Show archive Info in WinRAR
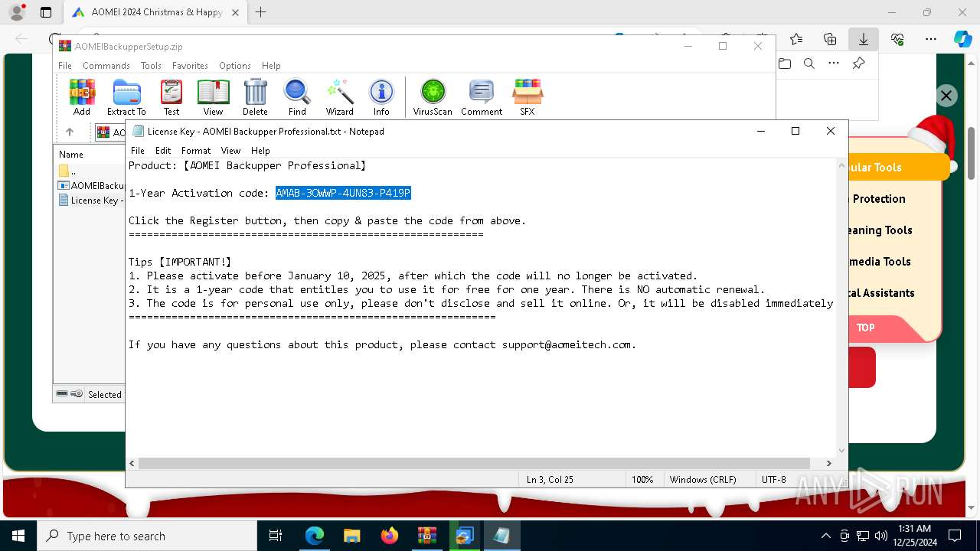 click(381, 97)
